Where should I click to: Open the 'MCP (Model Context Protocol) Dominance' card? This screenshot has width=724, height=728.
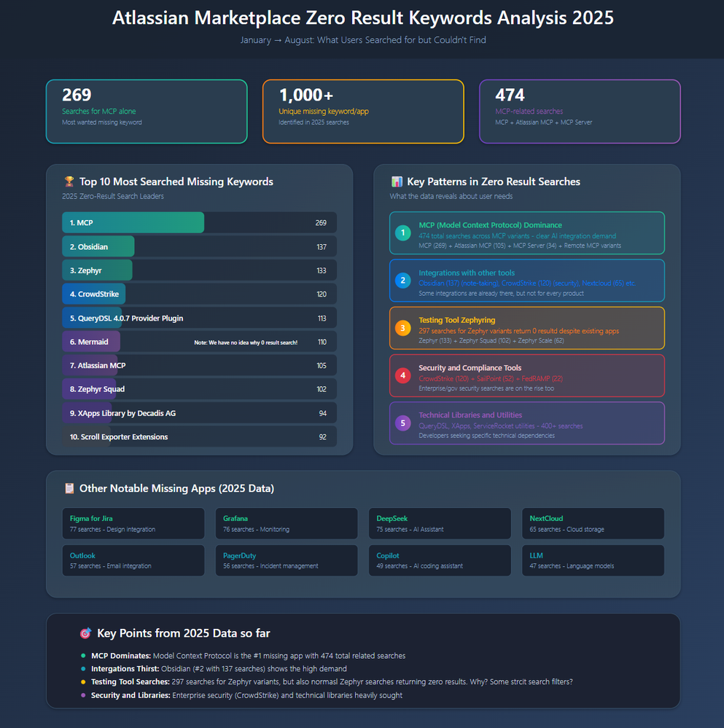[x=527, y=233]
